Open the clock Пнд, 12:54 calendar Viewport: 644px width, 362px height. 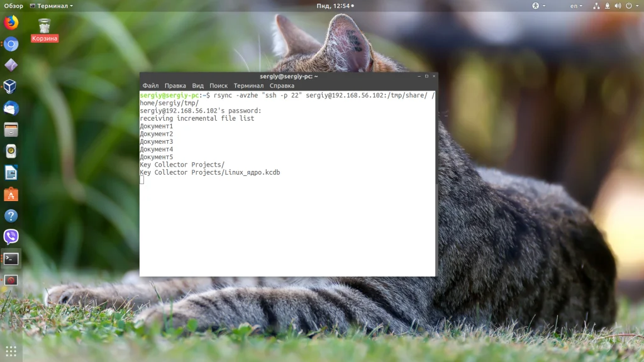point(335,6)
